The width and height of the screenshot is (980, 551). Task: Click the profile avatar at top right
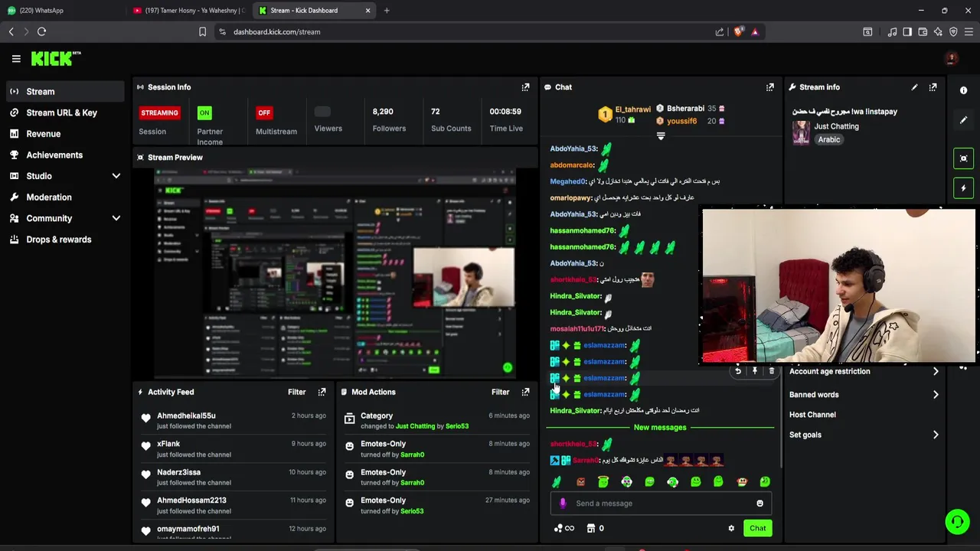(952, 59)
